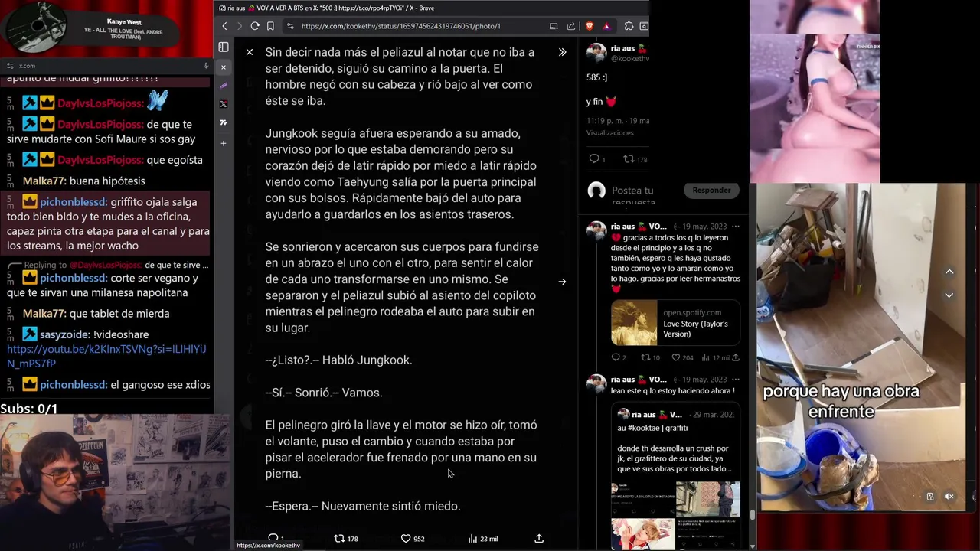Like the reply with 204 likes
This screenshot has width=980, height=551.
[x=682, y=357]
